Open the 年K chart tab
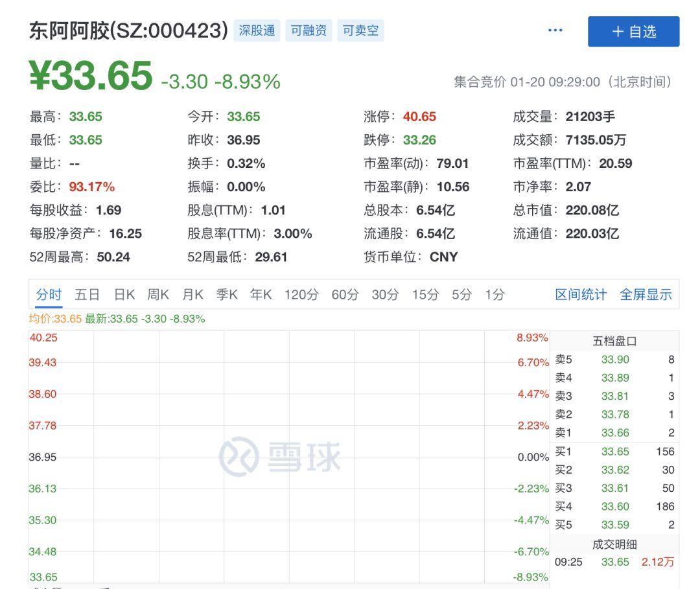This screenshot has height=589, width=700. pos(261,294)
